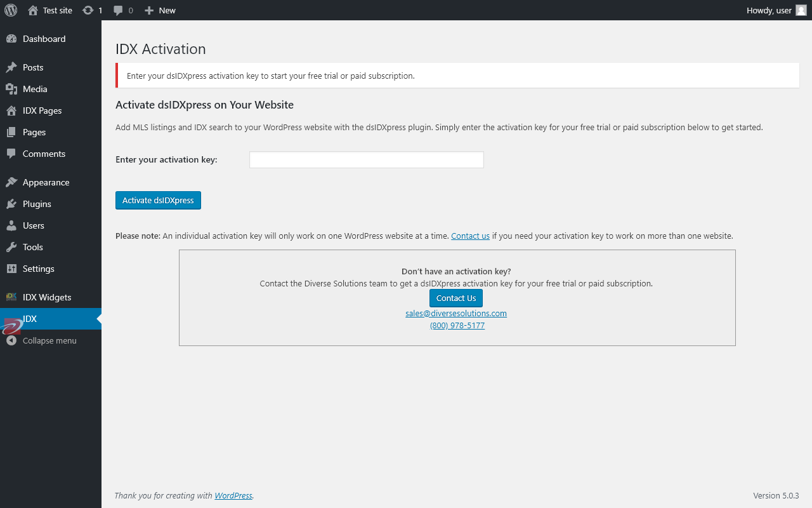Click the Users person icon

tap(11, 225)
